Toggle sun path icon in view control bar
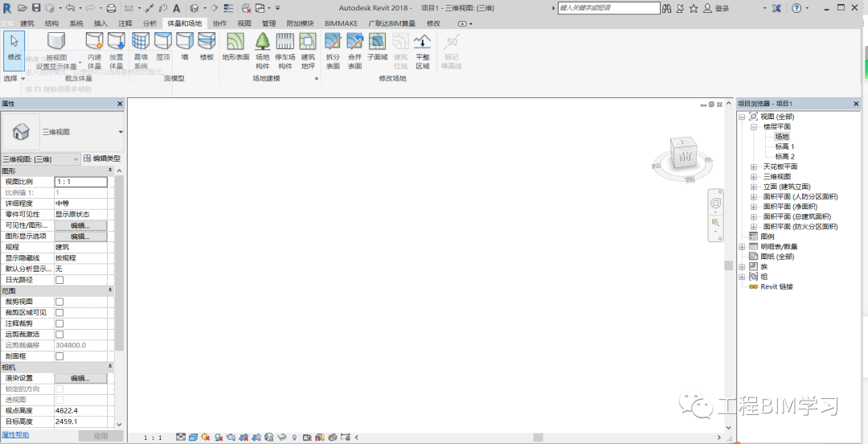The height and width of the screenshot is (444, 868). pos(206,438)
